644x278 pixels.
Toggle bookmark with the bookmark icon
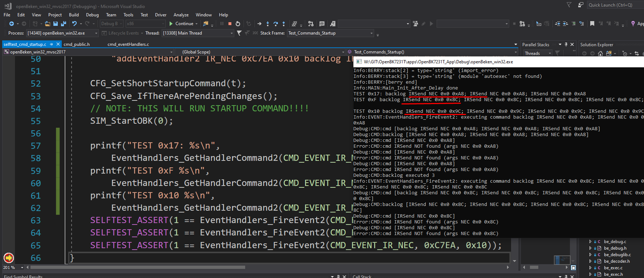click(x=592, y=24)
